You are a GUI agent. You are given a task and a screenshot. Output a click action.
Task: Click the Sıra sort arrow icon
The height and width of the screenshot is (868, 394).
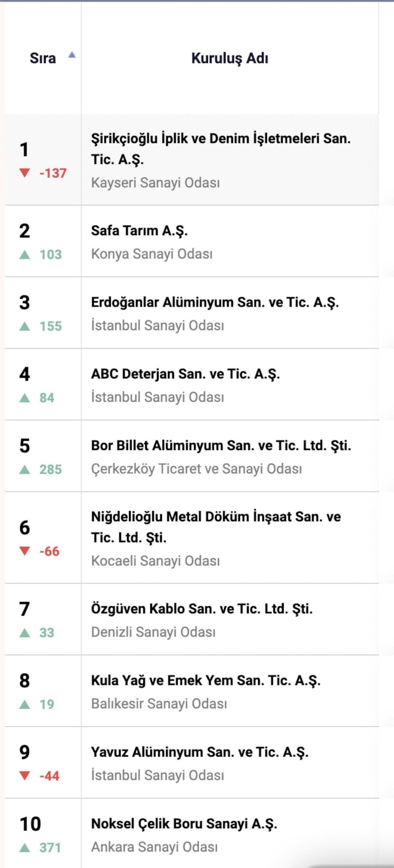[72, 55]
